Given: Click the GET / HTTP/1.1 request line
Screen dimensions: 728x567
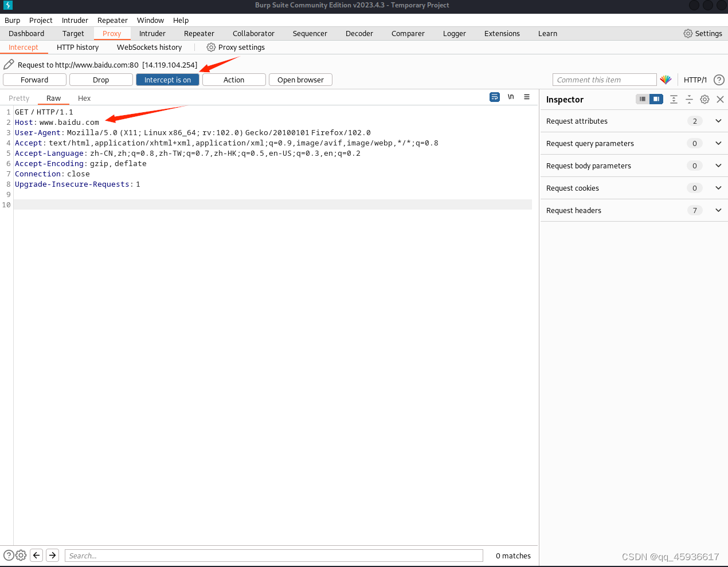Looking at the screenshot, I should click(x=44, y=112).
